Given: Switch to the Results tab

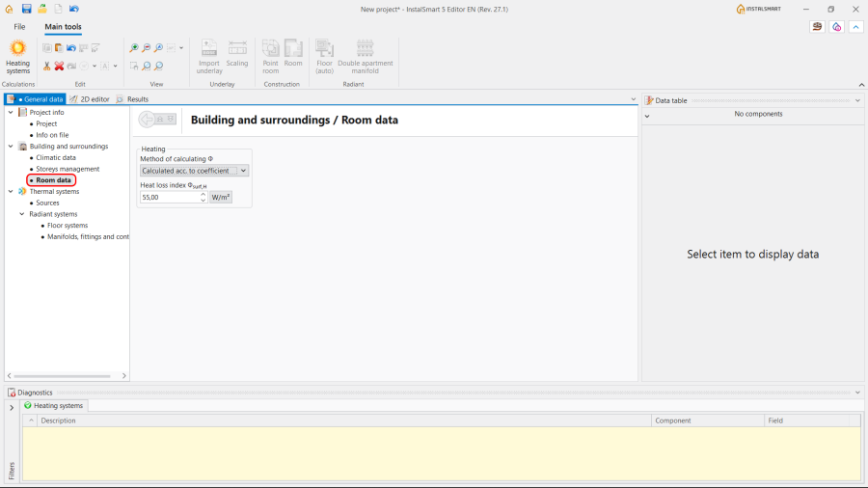Looking at the screenshot, I should click(x=132, y=99).
